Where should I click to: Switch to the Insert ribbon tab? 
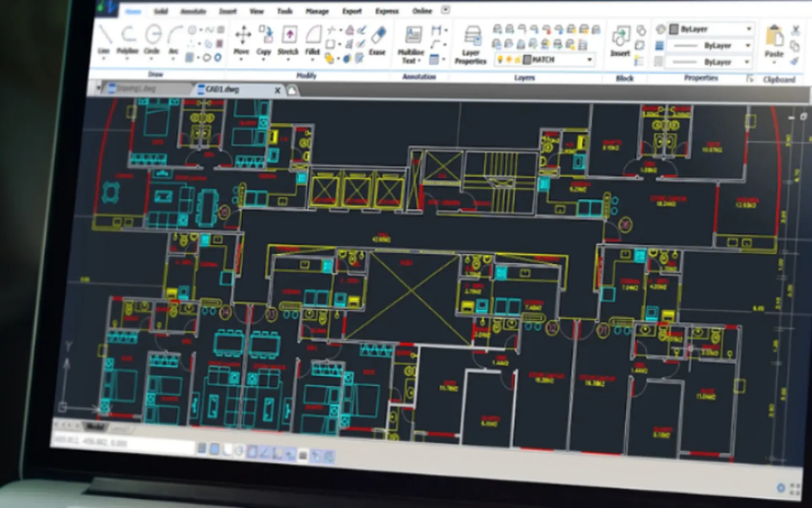click(x=228, y=11)
